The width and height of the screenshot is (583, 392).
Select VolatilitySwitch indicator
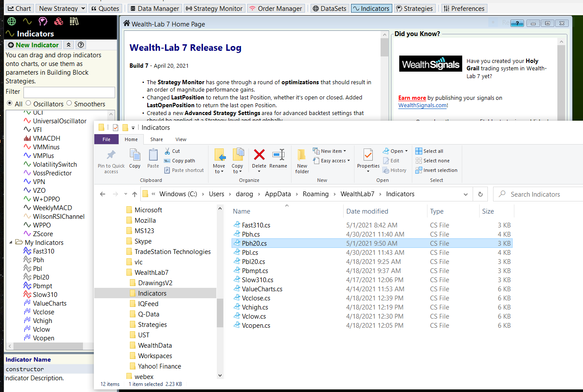point(55,164)
